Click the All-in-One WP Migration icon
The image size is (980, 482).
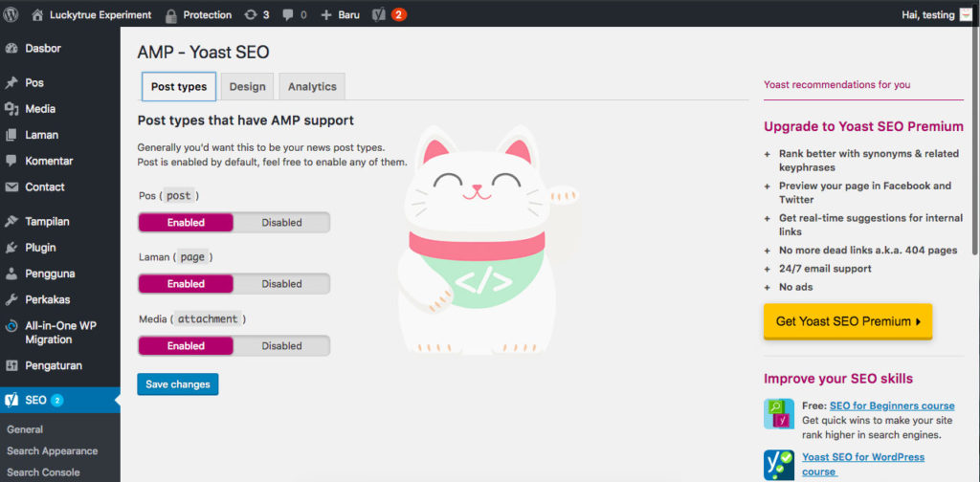(x=11, y=326)
